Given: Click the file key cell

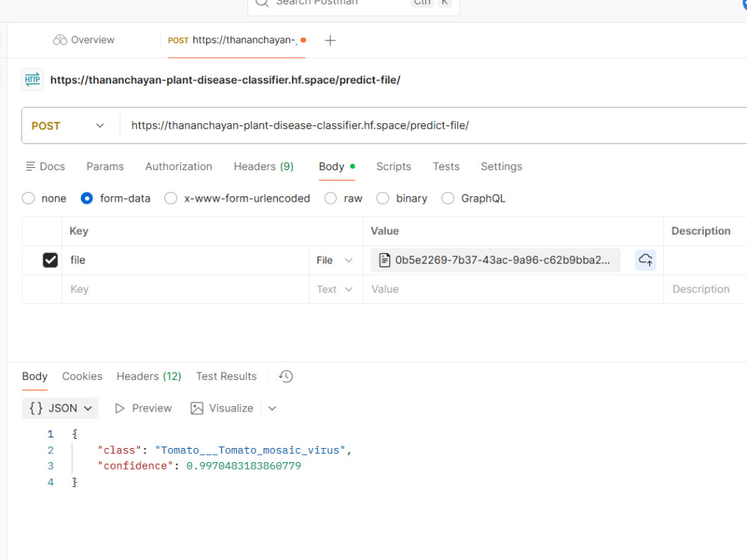Looking at the screenshot, I should tap(186, 260).
